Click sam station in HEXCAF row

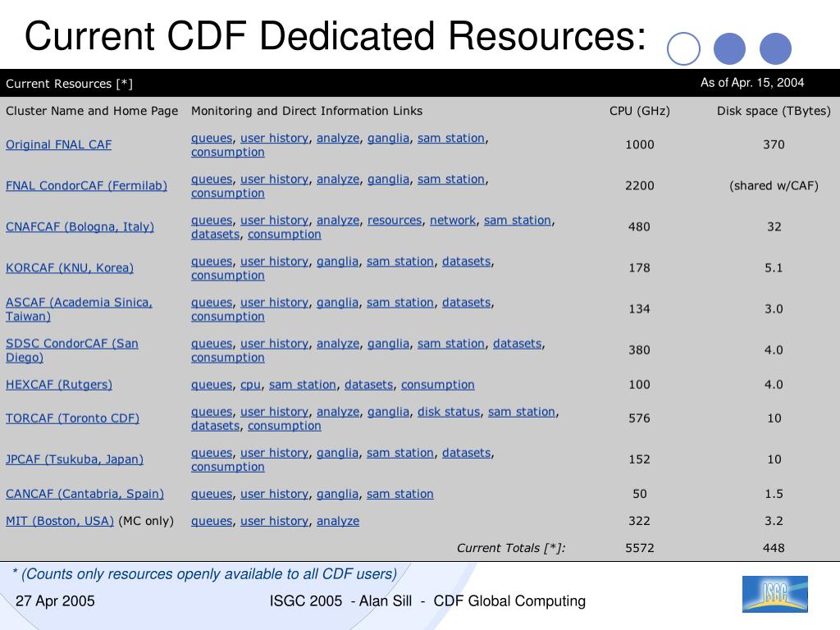[303, 386]
